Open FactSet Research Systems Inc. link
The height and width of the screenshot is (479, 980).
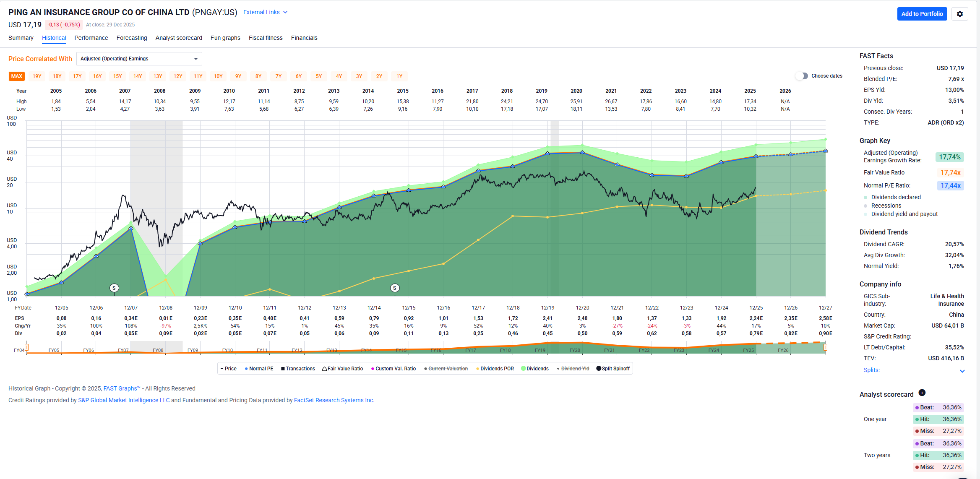click(334, 400)
